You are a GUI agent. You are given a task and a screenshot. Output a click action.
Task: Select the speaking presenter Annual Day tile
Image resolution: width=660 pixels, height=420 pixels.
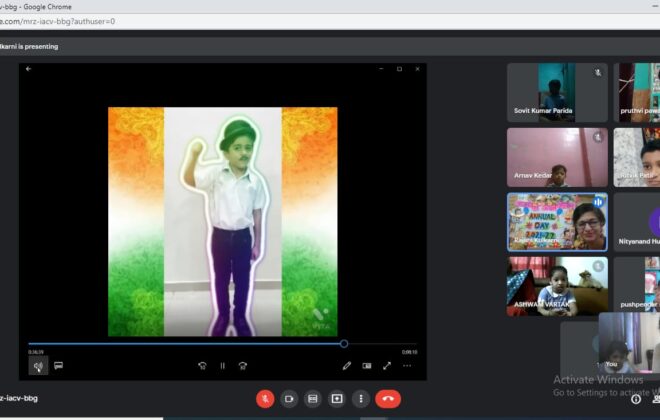(557, 222)
